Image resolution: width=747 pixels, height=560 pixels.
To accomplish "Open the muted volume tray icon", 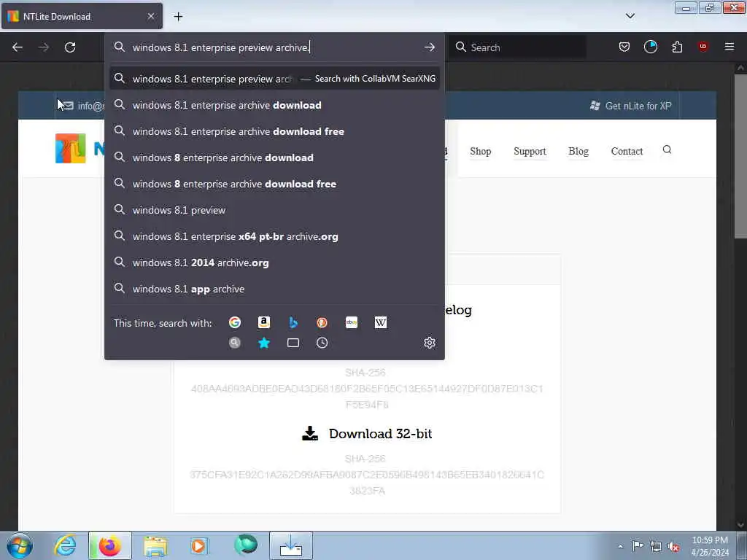I will (x=673, y=546).
